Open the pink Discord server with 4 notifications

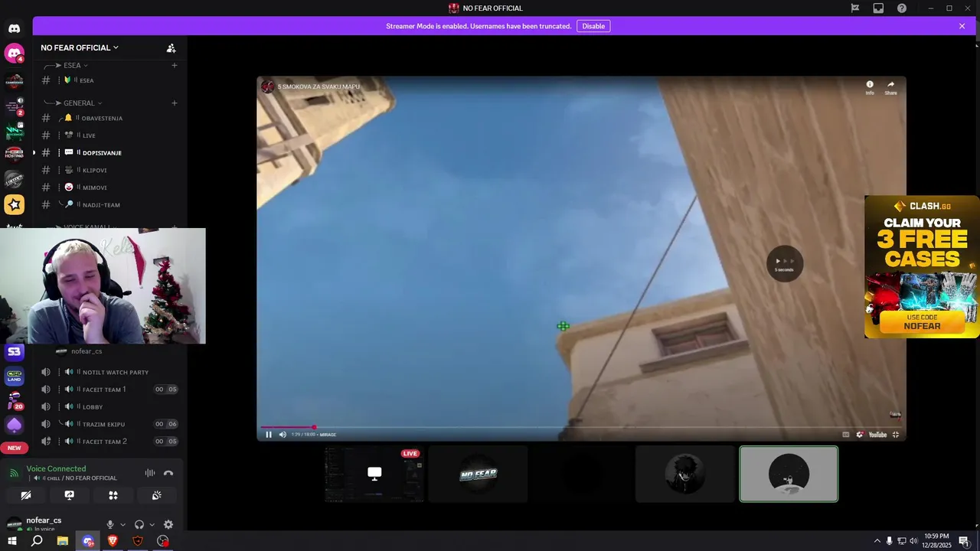pos(14,53)
